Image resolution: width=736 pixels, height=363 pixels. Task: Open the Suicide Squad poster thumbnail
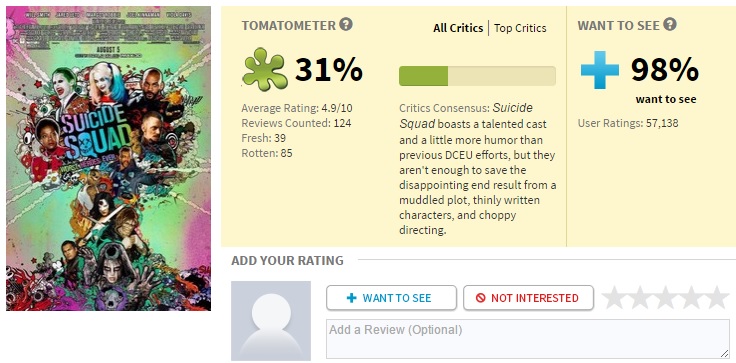point(108,158)
